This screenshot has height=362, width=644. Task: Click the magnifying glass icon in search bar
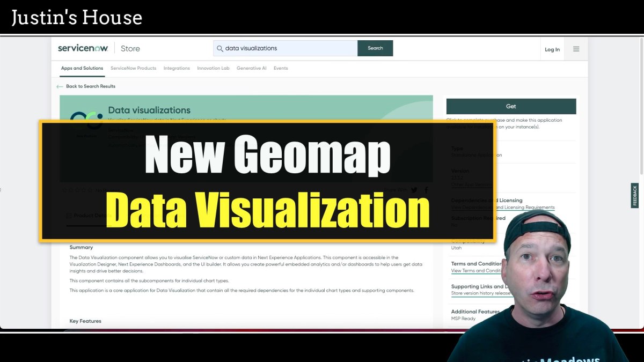(220, 48)
